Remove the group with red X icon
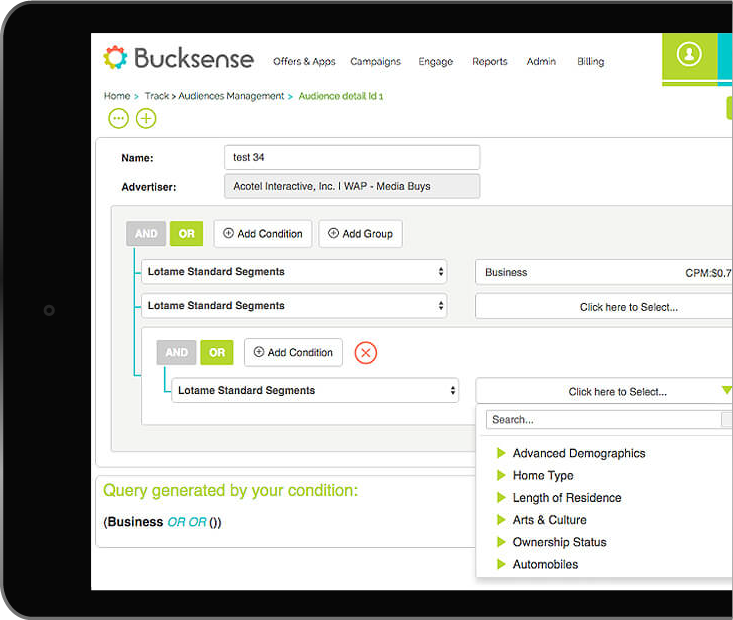 pos(366,353)
